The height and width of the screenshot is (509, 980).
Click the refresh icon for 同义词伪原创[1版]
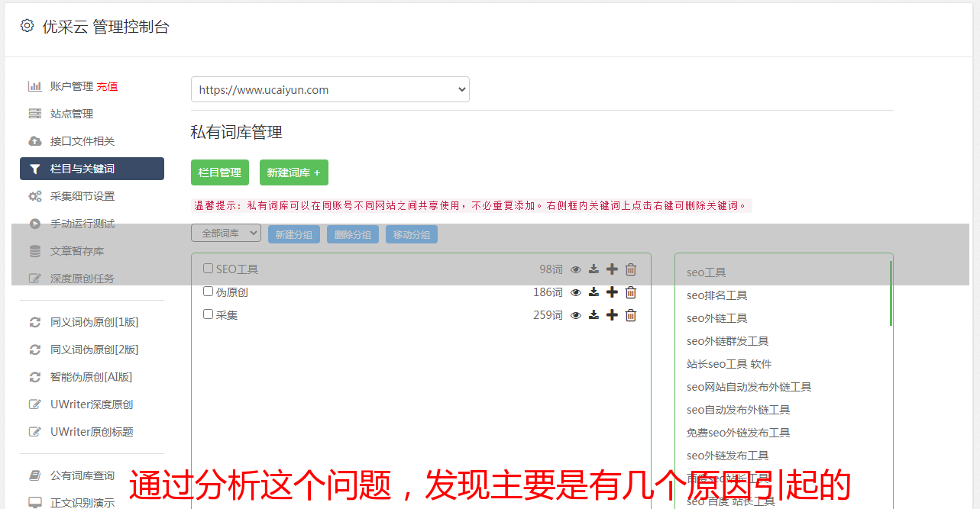(34, 322)
